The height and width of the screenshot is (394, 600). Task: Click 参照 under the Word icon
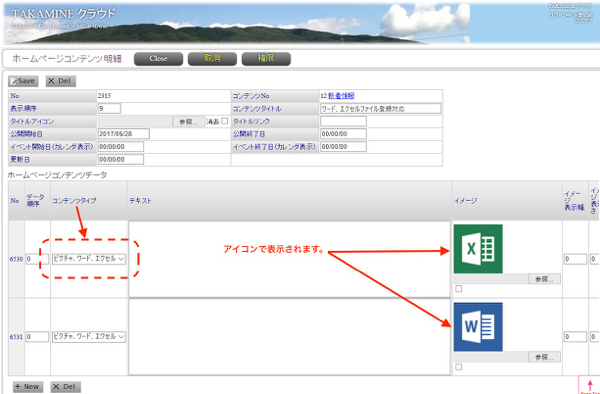(544, 357)
